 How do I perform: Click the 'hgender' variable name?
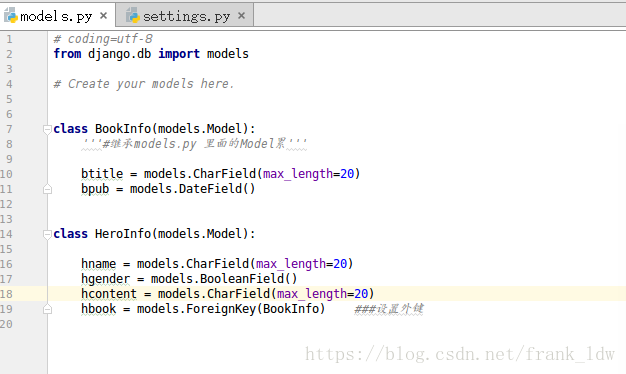point(106,279)
